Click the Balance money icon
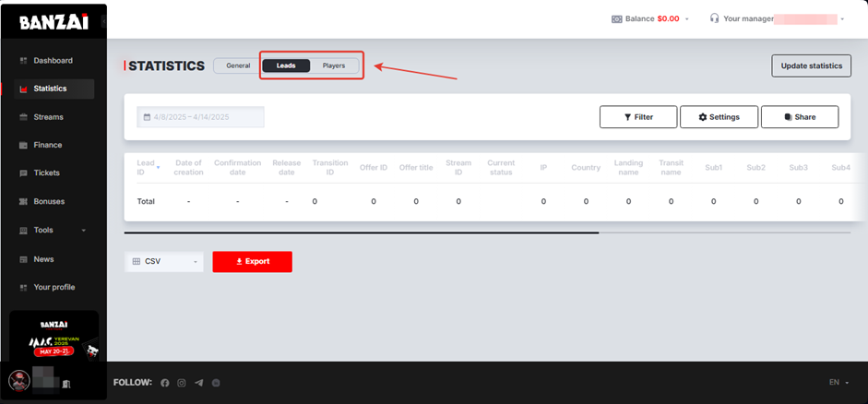This screenshot has width=868, height=404. (x=617, y=18)
